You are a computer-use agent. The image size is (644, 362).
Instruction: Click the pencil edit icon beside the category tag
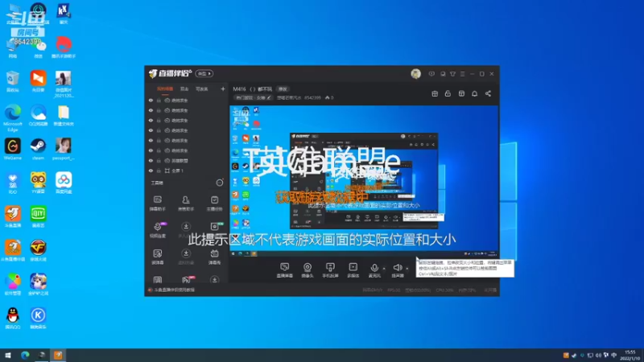pos(269,97)
